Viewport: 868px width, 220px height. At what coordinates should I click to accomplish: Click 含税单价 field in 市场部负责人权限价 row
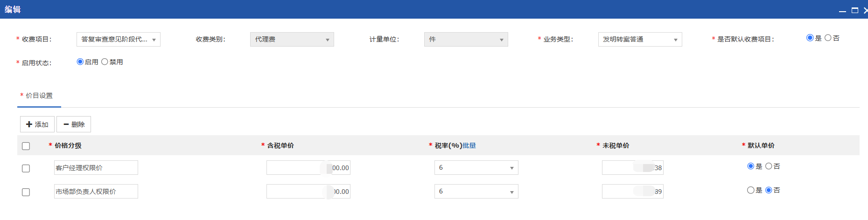(308, 192)
